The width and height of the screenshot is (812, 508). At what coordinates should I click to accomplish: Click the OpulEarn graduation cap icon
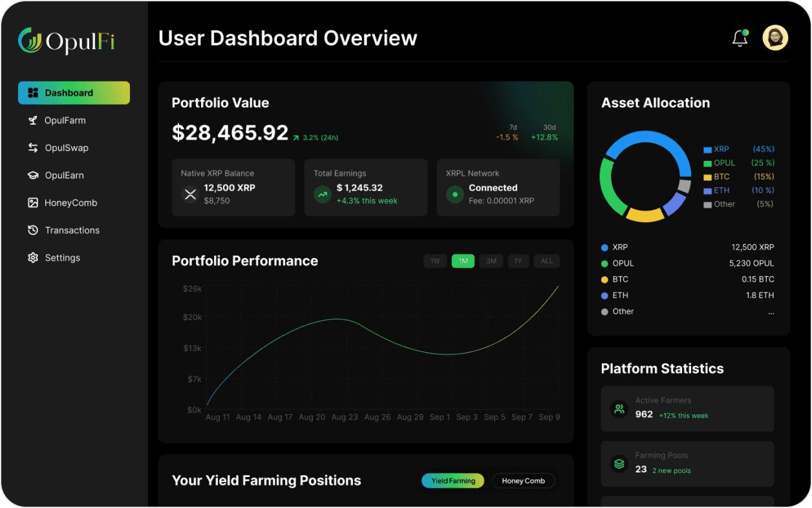(33, 175)
